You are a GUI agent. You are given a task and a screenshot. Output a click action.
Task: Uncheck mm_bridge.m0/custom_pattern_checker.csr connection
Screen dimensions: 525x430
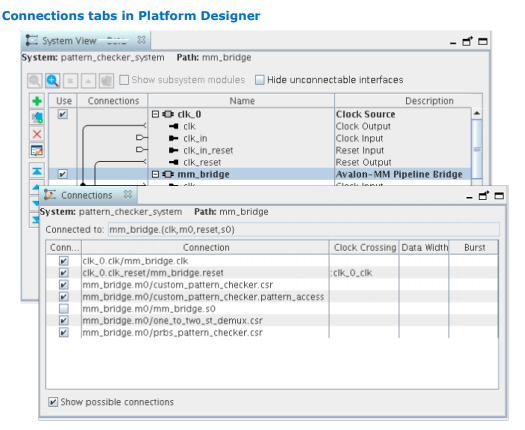pos(64,285)
